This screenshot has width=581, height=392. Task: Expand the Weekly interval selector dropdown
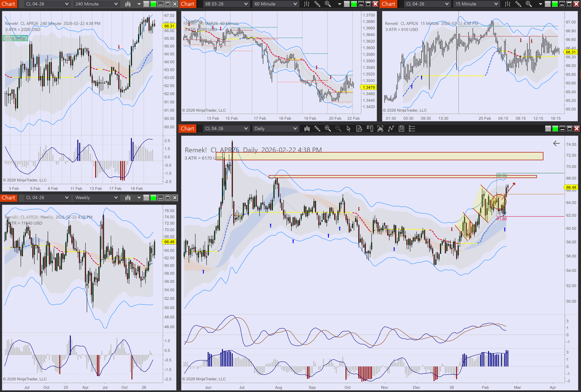(96, 198)
